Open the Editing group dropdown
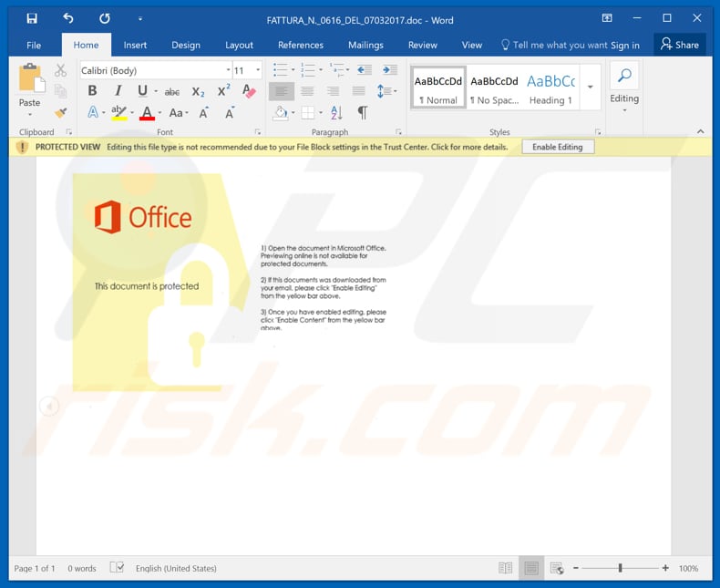720x588 pixels. (x=624, y=88)
